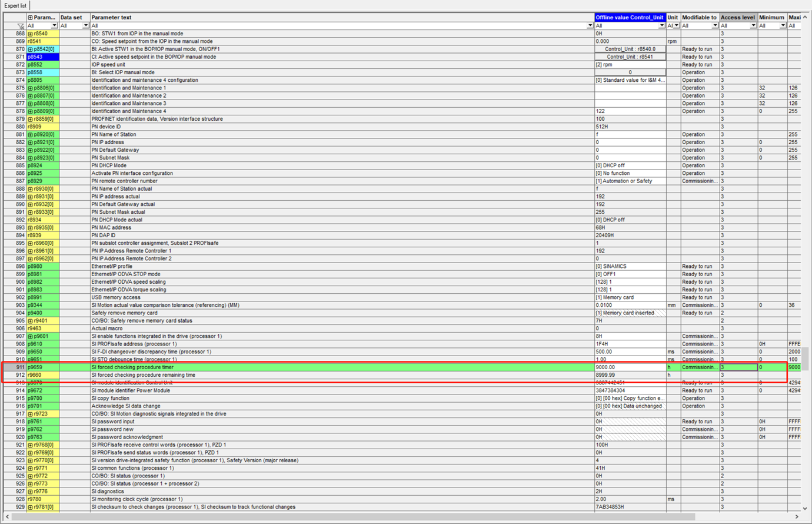Expand r9723 SI Motion diagnostic signals node
Viewport: 812px width, 524px height.
pyautogui.click(x=30, y=414)
